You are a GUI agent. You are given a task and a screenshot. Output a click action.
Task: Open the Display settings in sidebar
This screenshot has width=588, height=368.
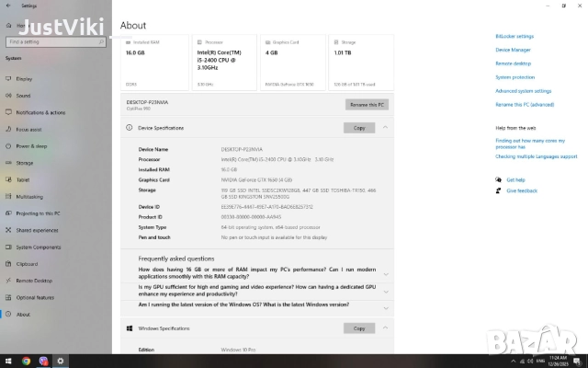click(24, 78)
